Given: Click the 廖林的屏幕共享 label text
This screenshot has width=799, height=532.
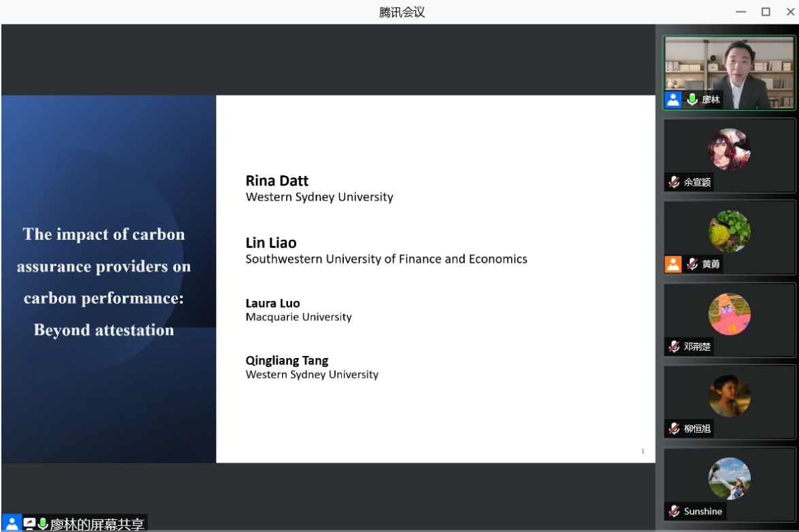Looking at the screenshot, I should click(x=97, y=525).
